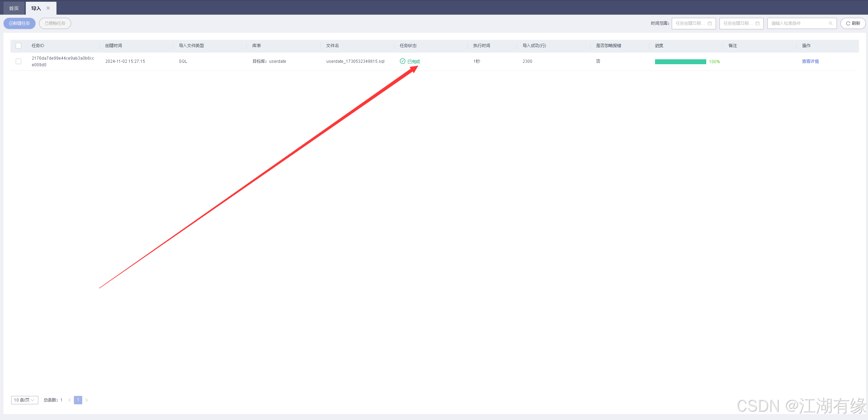This screenshot has height=420, width=868.
Task: Go to previous page arrow
Action: [x=70, y=400]
